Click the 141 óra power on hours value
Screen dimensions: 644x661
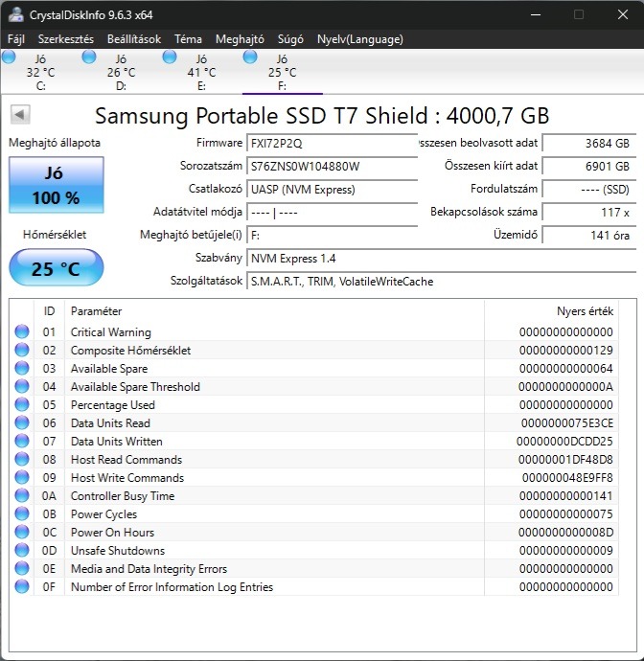(x=588, y=236)
